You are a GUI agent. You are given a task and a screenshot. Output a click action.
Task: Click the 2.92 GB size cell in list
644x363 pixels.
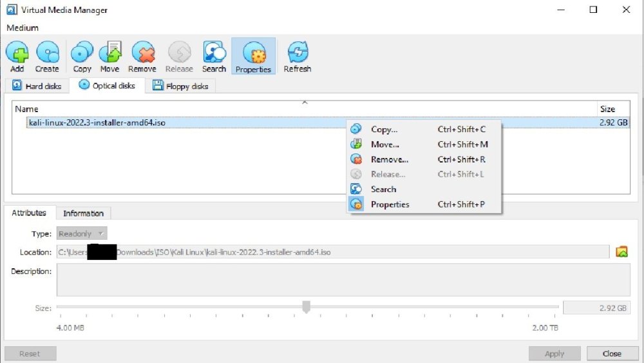(x=613, y=123)
